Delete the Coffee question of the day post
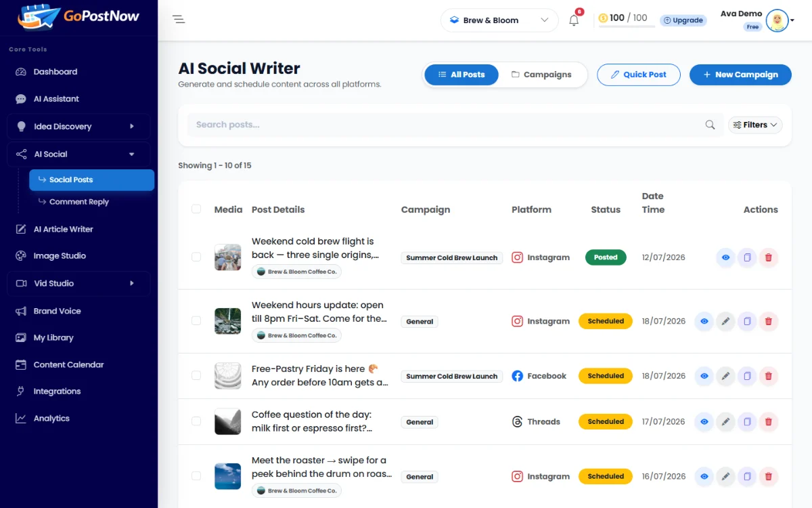This screenshot has height=508, width=812. point(769,421)
